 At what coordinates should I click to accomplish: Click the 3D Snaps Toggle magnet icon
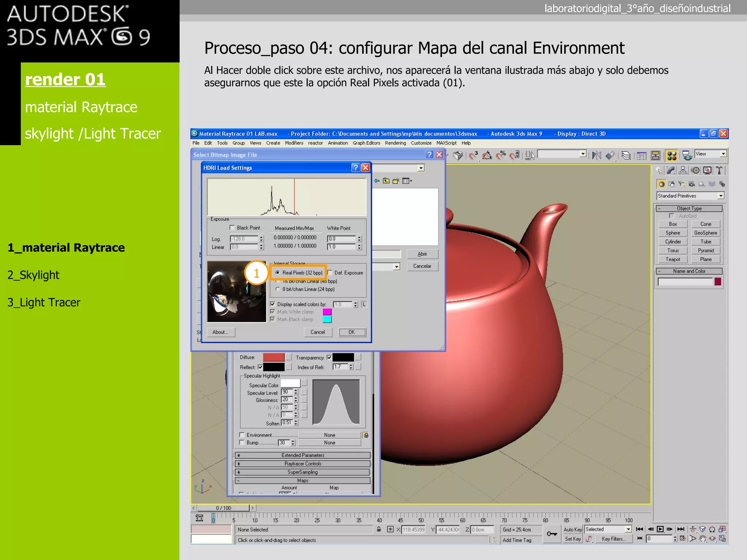[x=473, y=156]
